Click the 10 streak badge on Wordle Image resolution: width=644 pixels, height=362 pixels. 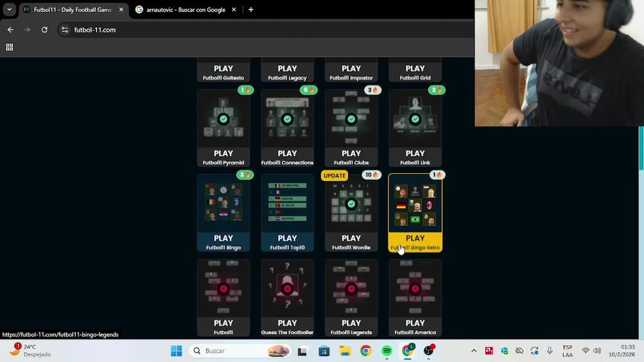click(372, 175)
